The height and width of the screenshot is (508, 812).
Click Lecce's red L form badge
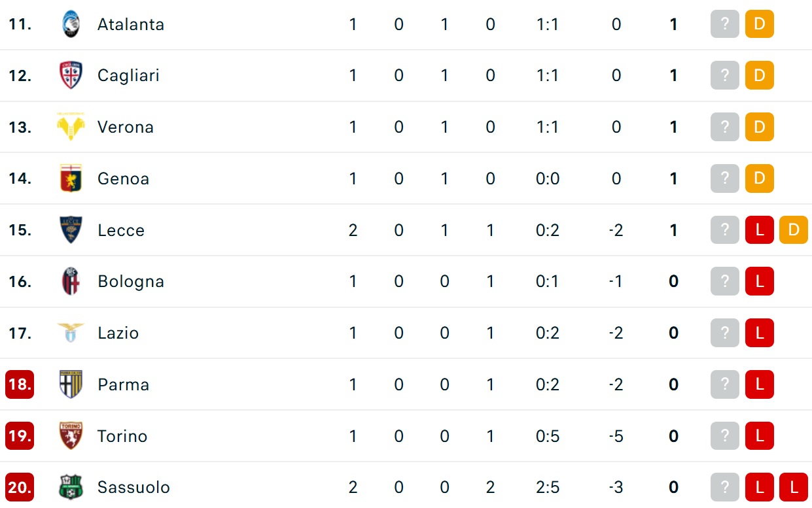point(760,230)
